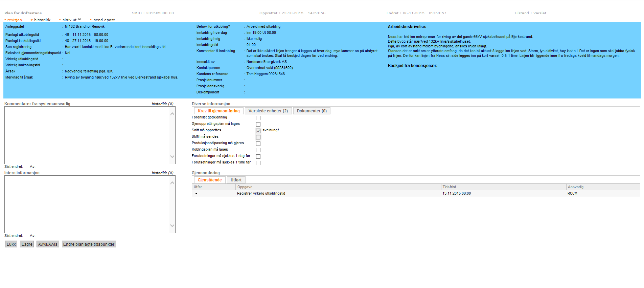The image size is (644, 288).
Task: Click the 'Plan for driftsstans' title
Action: pos(23,13)
